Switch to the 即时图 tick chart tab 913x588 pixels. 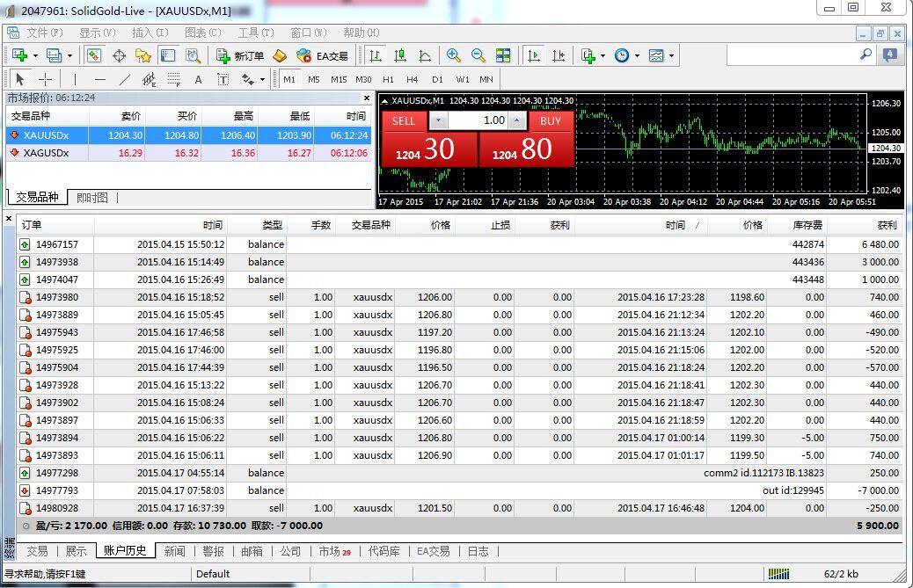tap(92, 198)
